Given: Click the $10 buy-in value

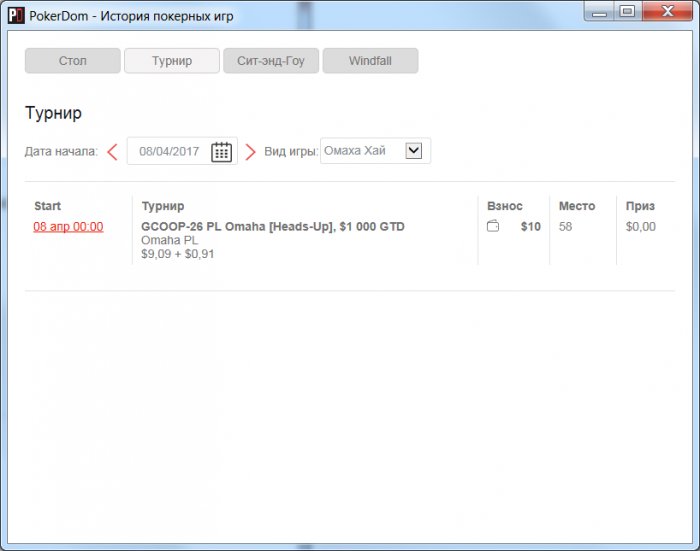Looking at the screenshot, I should pos(531,227).
